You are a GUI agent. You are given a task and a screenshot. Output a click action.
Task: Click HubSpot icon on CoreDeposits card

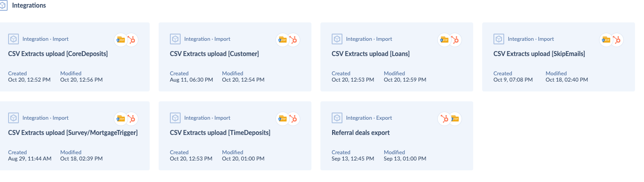[132, 40]
